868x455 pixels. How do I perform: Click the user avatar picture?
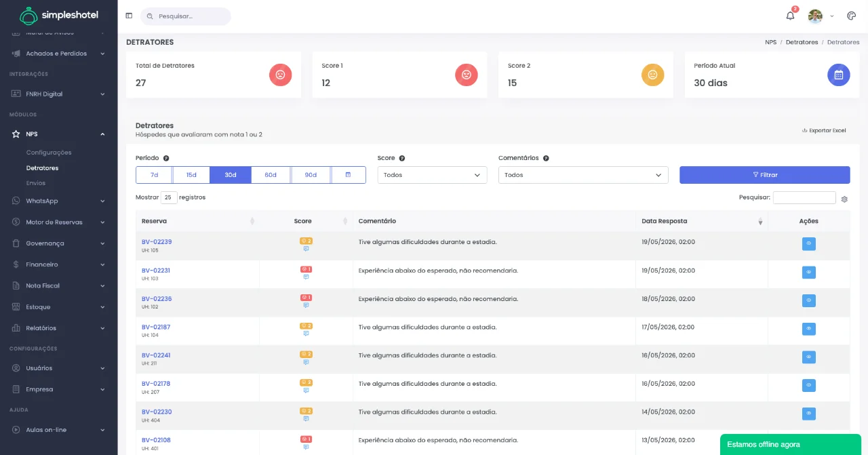click(x=815, y=16)
